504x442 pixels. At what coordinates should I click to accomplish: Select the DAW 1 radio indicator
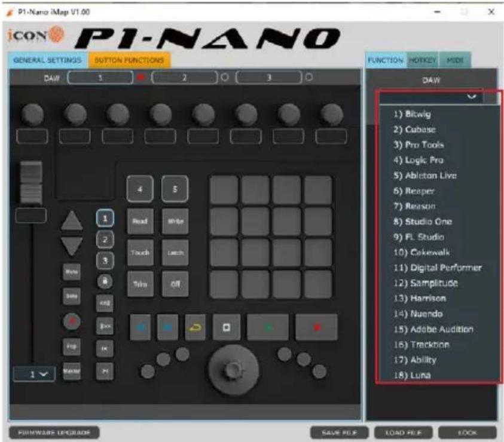click(x=140, y=77)
